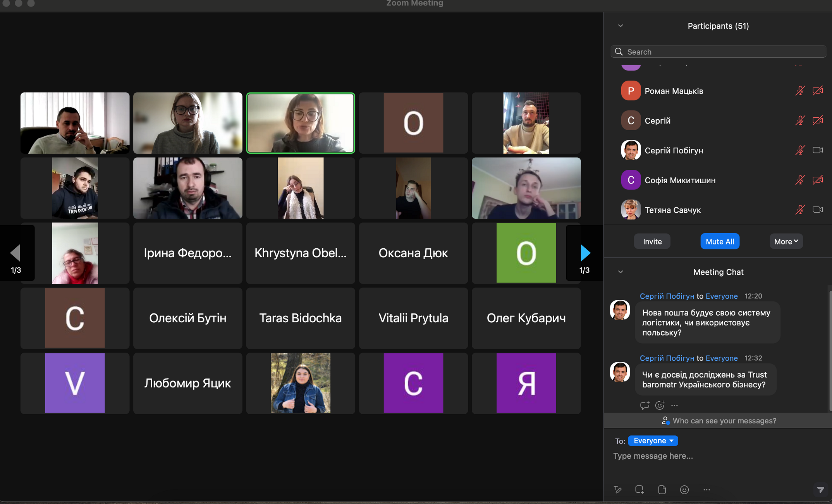The height and width of the screenshot is (504, 832).
Task: Click the send message arrow icon
Action: point(820,490)
